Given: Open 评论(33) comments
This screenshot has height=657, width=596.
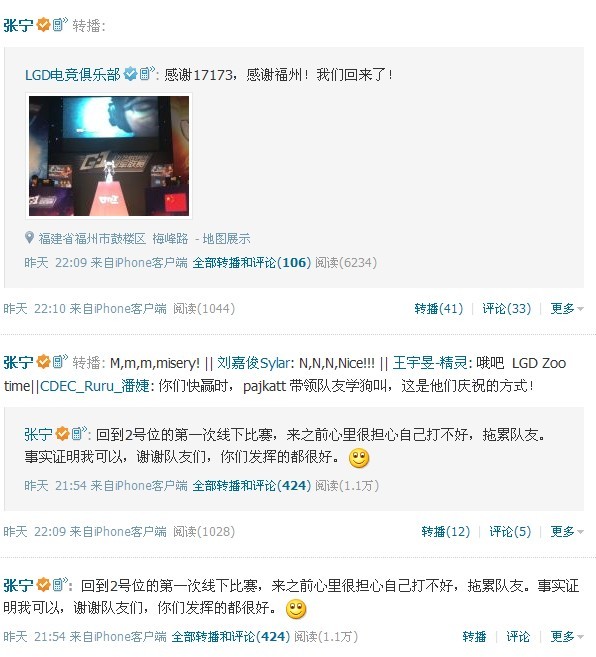Looking at the screenshot, I should click(506, 308).
